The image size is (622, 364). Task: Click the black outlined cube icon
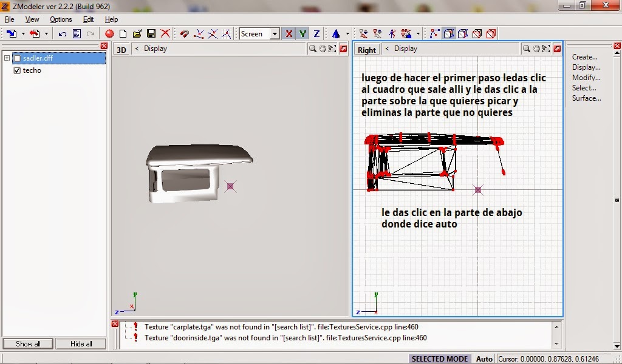click(477, 33)
